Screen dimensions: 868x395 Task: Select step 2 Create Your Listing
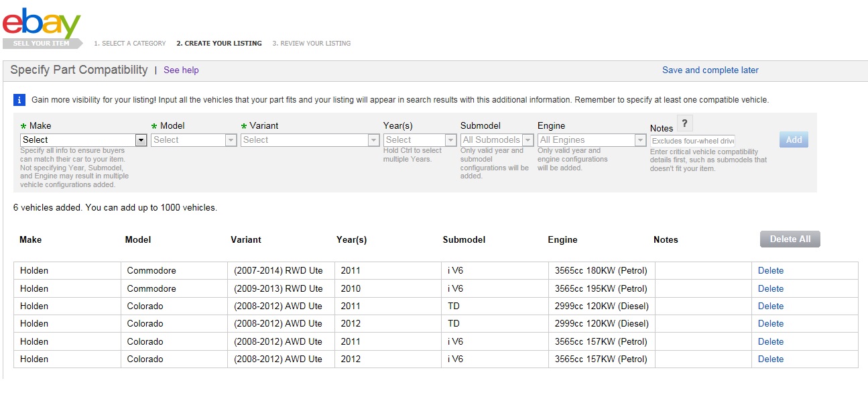tap(219, 44)
